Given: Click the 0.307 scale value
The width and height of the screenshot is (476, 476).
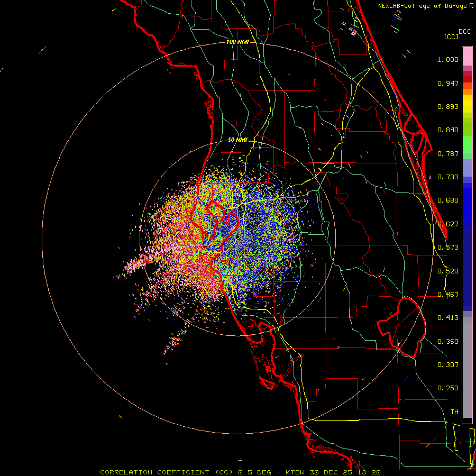Looking at the screenshot, I should pos(448,365).
